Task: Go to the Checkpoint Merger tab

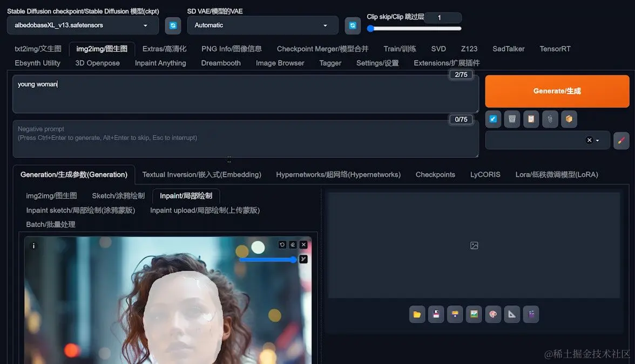Action: (x=322, y=49)
